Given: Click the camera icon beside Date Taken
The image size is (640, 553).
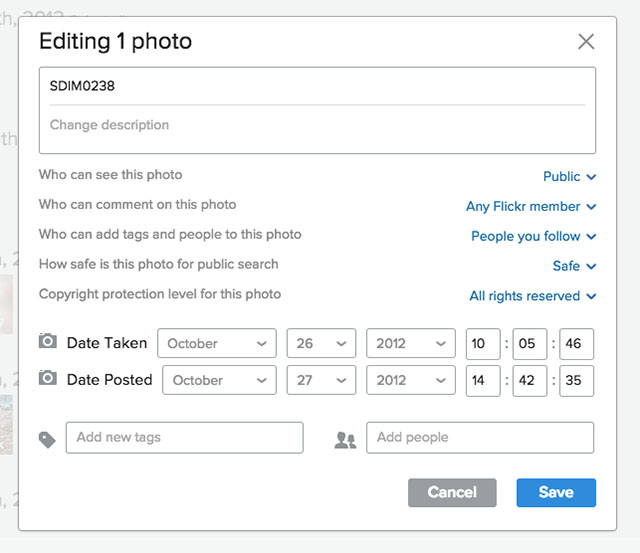Looking at the screenshot, I should pyautogui.click(x=48, y=342).
